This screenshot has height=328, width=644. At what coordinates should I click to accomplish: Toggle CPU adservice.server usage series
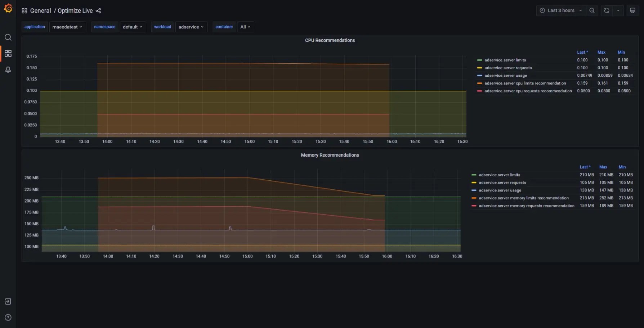tap(506, 76)
